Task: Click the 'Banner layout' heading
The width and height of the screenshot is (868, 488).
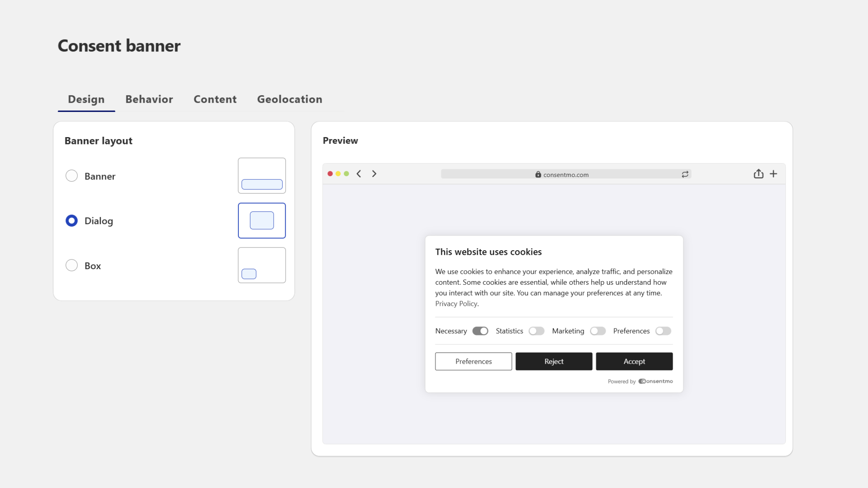Action: tap(98, 141)
